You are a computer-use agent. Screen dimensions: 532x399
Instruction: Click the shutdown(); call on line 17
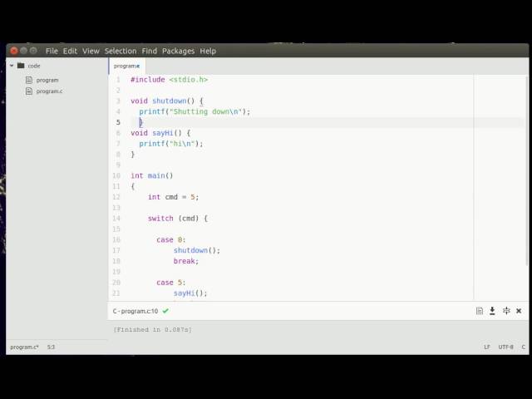pos(197,250)
